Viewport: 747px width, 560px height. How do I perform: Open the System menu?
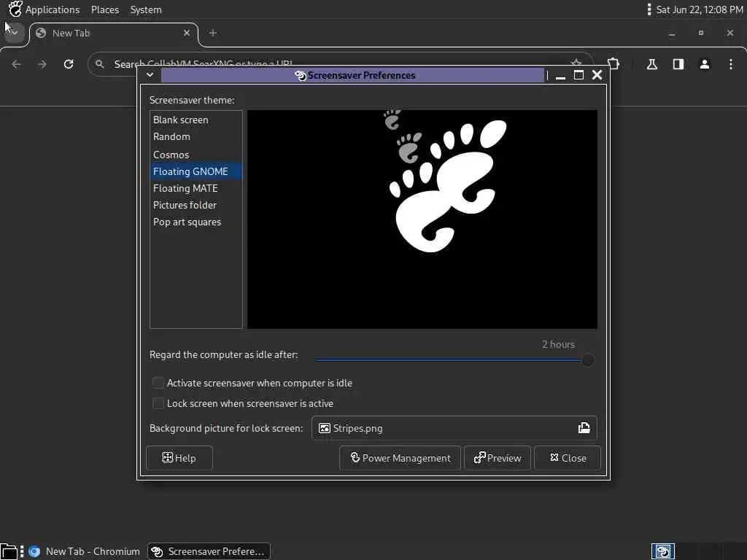click(146, 9)
